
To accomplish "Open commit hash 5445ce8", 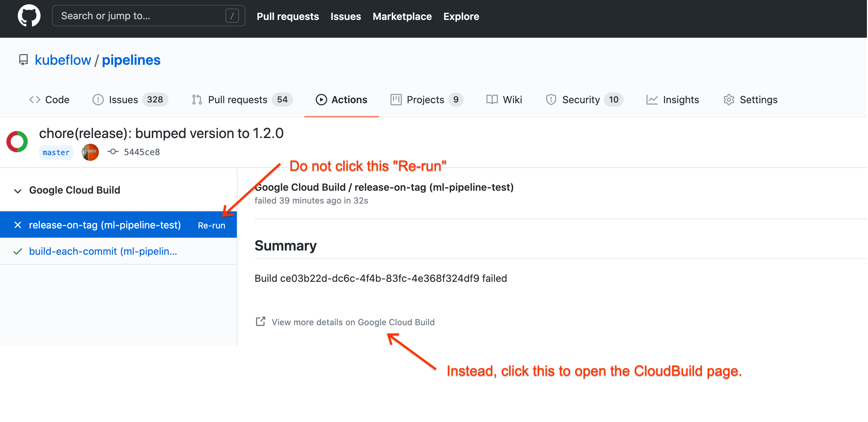I will 142,152.
